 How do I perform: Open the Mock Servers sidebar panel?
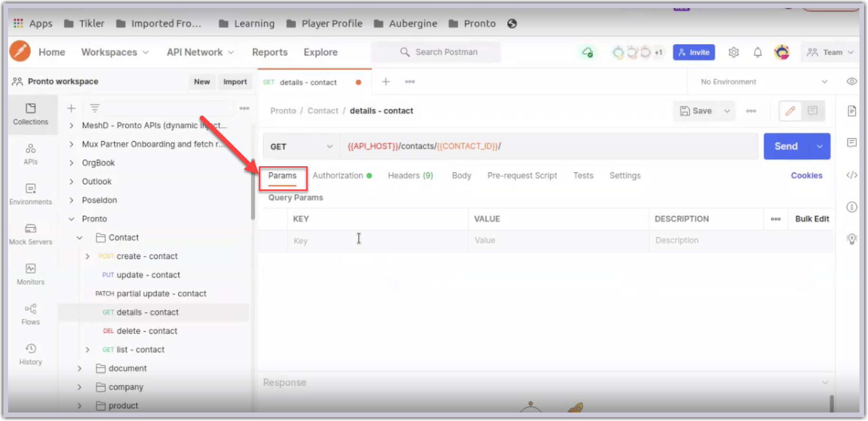point(30,234)
